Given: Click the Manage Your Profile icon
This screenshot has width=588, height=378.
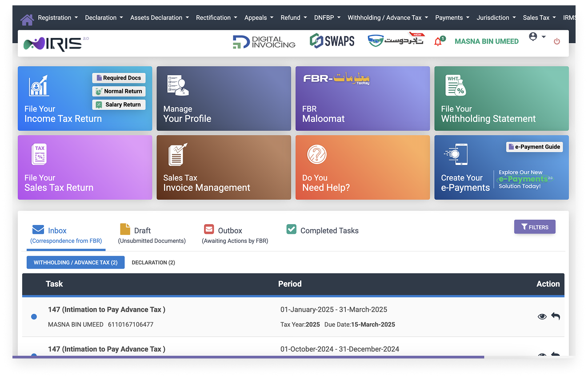Looking at the screenshot, I should (178, 85).
